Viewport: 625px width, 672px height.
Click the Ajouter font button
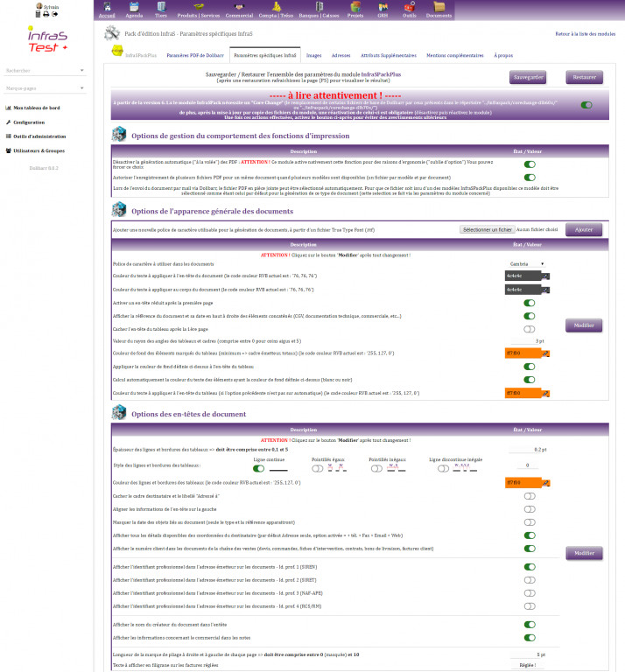tap(583, 230)
